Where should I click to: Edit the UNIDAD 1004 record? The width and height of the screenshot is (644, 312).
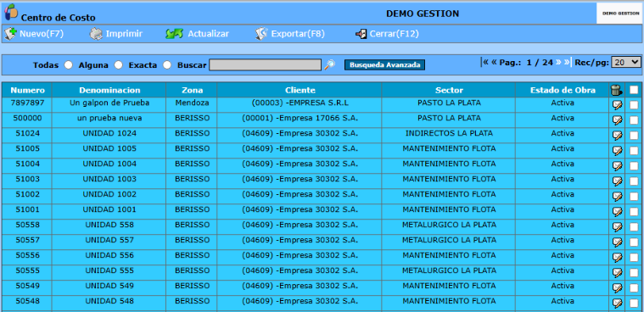pyautogui.click(x=617, y=166)
